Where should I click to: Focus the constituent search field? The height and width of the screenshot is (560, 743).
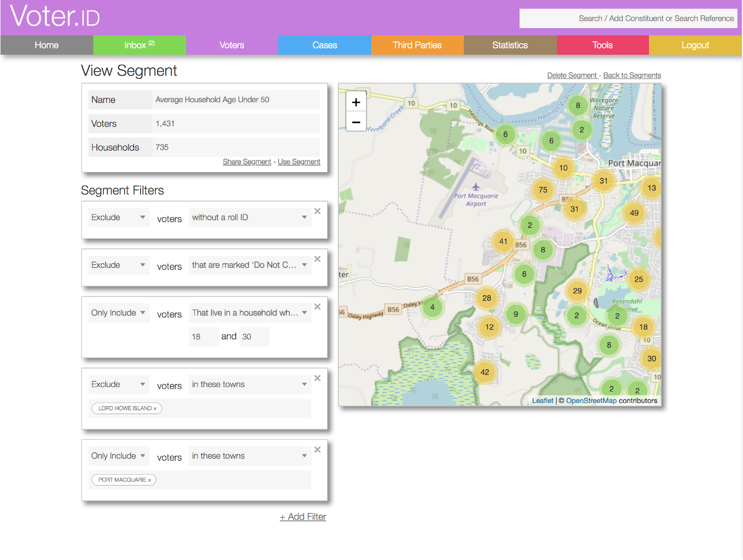click(x=628, y=18)
